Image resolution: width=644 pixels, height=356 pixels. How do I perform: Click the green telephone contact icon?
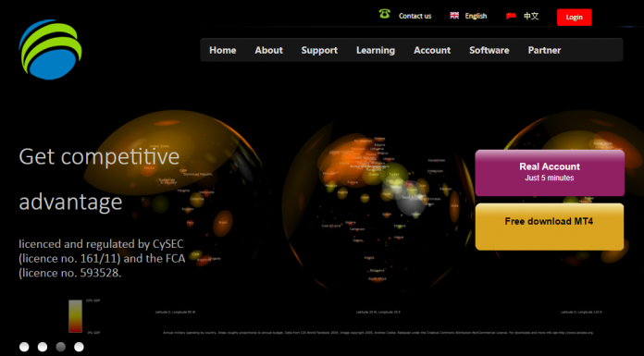click(384, 14)
